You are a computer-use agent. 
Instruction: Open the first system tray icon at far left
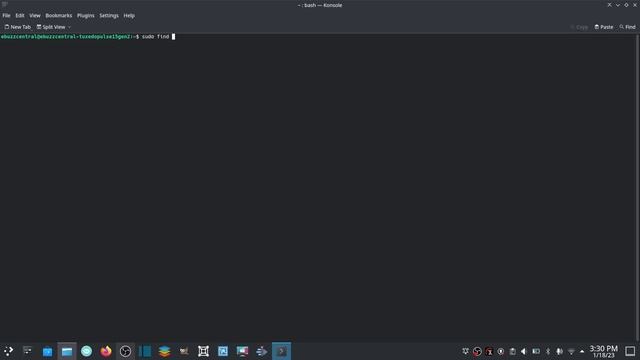465,351
